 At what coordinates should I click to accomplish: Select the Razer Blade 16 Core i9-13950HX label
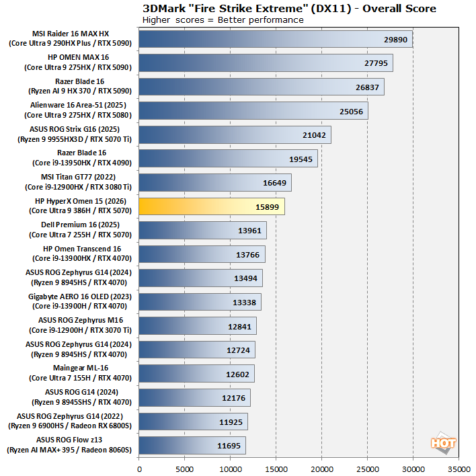point(81,158)
